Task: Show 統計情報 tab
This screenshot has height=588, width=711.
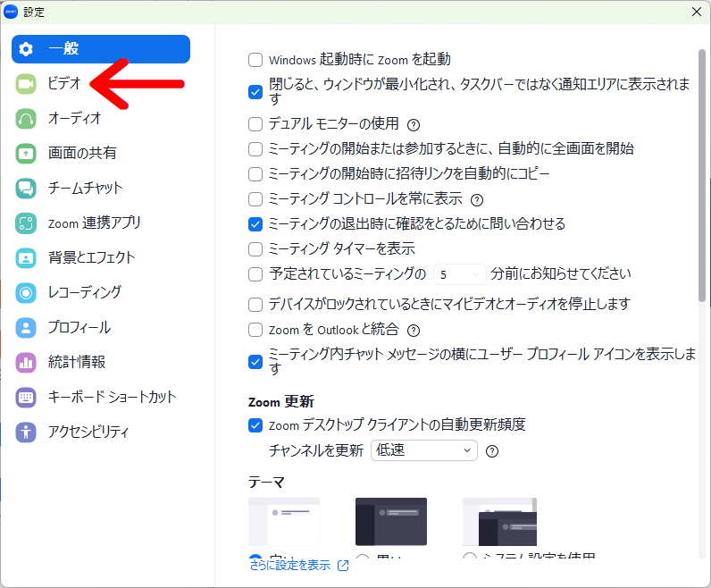Action: point(101,363)
